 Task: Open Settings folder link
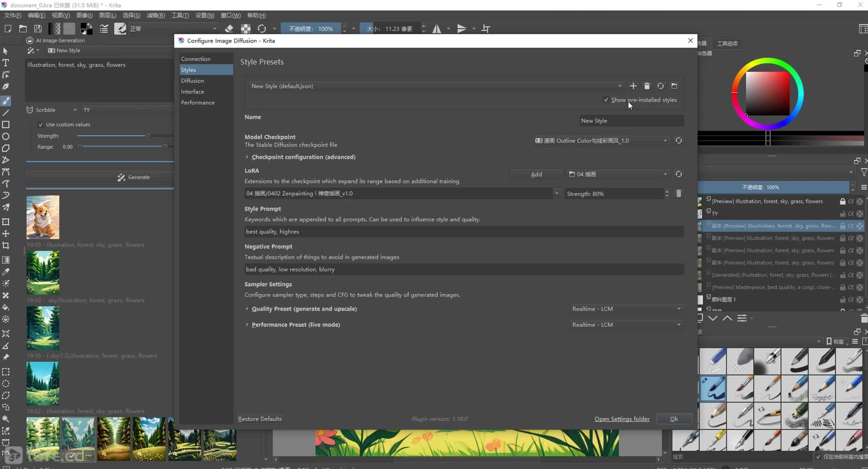[x=622, y=419]
